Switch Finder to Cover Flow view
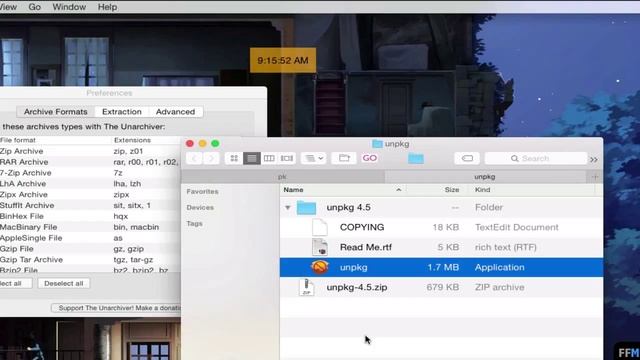Screen dimensions: 640x360 (287, 158)
